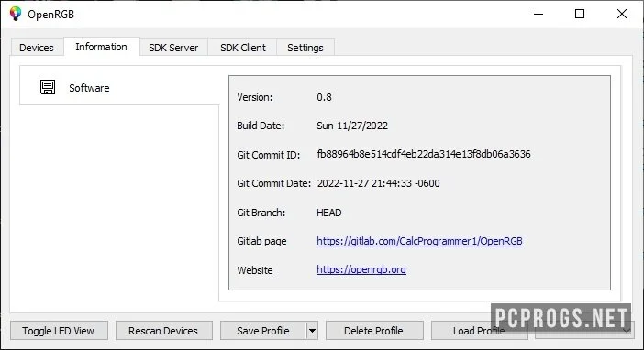Click the Git Commit Date: label
Screen dimensions: 644x350
(273, 183)
